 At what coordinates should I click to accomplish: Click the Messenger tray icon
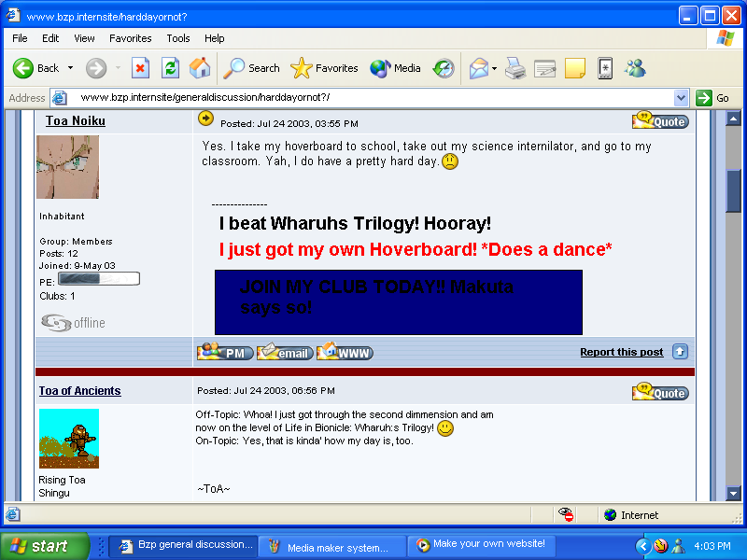click(678, 546)
